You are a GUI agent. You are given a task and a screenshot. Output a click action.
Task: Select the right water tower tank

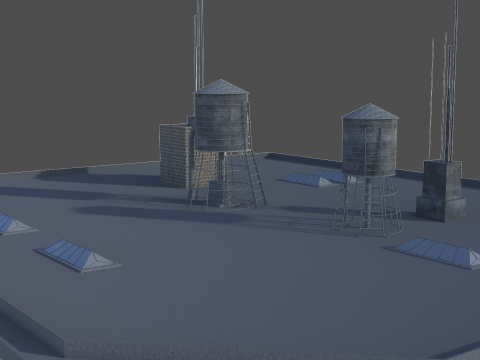pyautogui.click(x=369, y=146)
